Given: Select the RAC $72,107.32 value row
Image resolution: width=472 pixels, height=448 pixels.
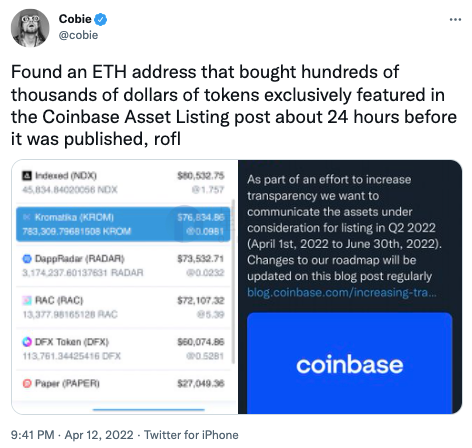Looking at the screenshot, I should point(123,307).
